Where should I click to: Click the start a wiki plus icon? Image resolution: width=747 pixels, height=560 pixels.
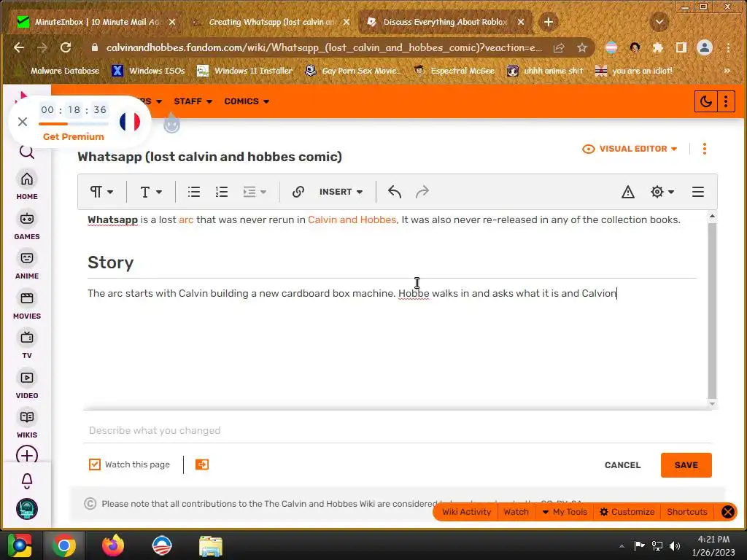click(27, 455)
